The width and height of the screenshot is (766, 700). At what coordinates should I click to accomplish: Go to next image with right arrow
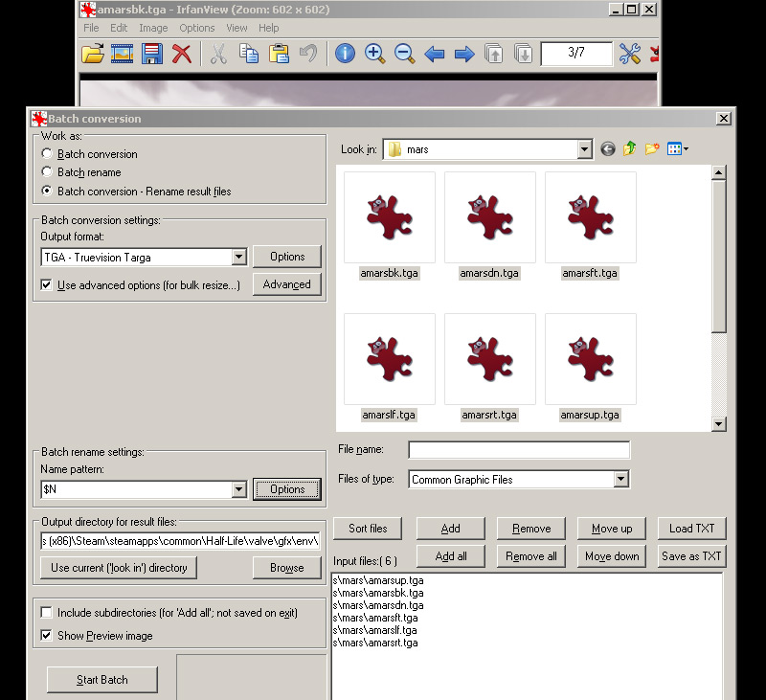pyautogui.click(x=464, y=54)
